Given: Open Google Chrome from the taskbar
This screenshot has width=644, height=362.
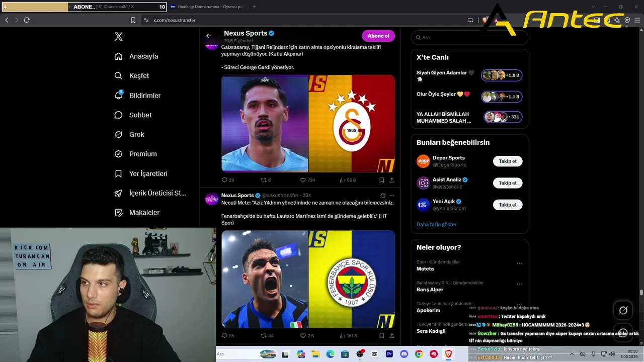Looking at the screenshot, I should [x=419, y=354].
